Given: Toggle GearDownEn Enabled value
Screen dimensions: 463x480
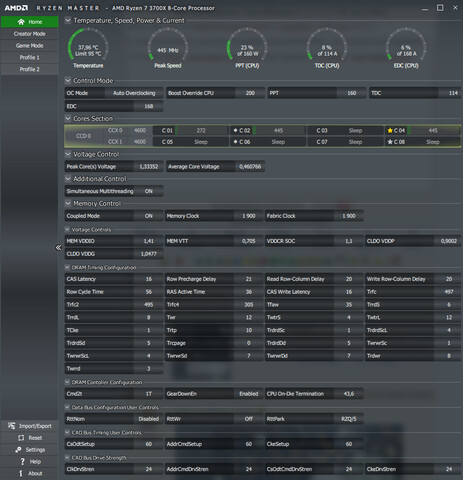Looking at the screenshot, I should (x=249, y=394).
